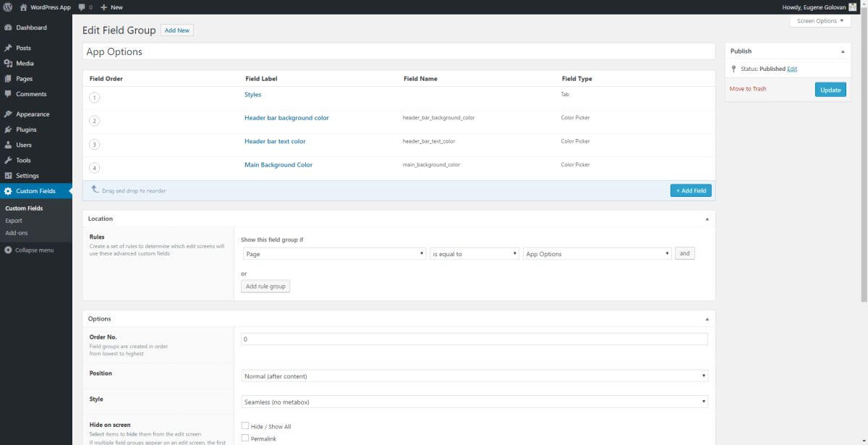868x445 pixels.
Task: Open the Page rule parameter dropdown
Action: [x=334, y=254]
